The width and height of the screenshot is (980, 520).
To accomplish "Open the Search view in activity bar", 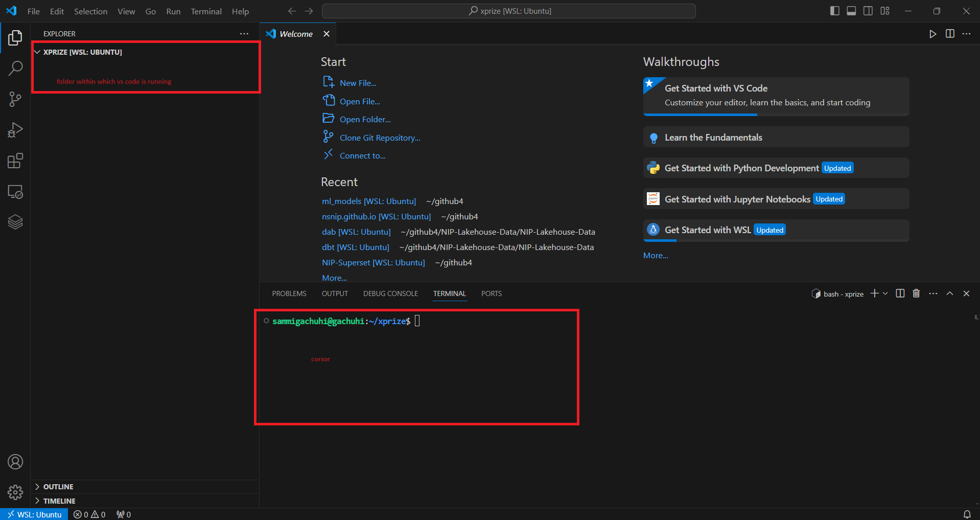I will 15,68.
